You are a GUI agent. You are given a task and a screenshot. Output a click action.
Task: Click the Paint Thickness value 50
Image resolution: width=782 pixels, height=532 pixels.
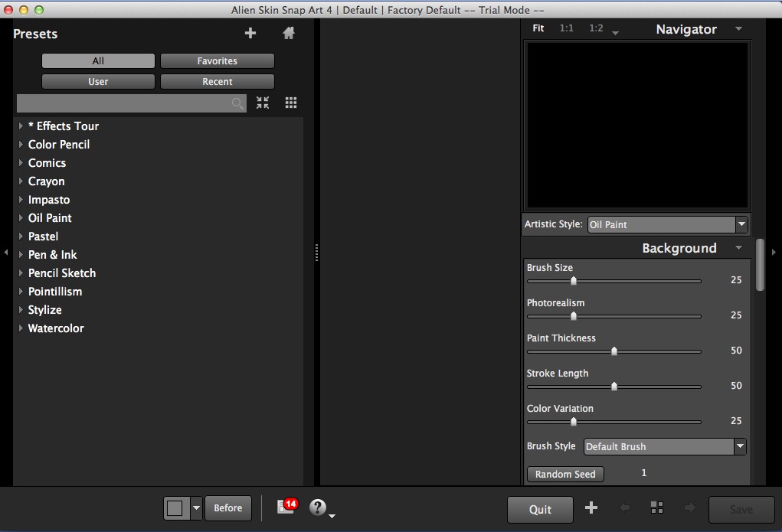(736, 351)
